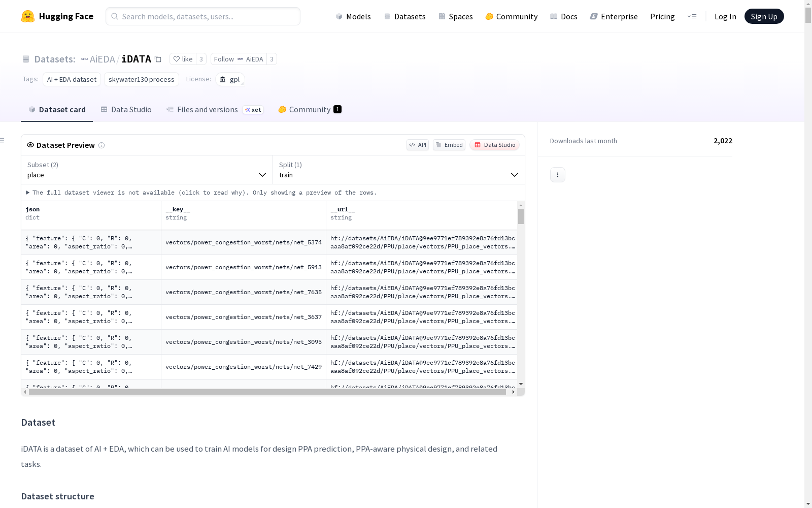Click the table's horizontal scrollbar
812x508 pixels.
point(267,392)
